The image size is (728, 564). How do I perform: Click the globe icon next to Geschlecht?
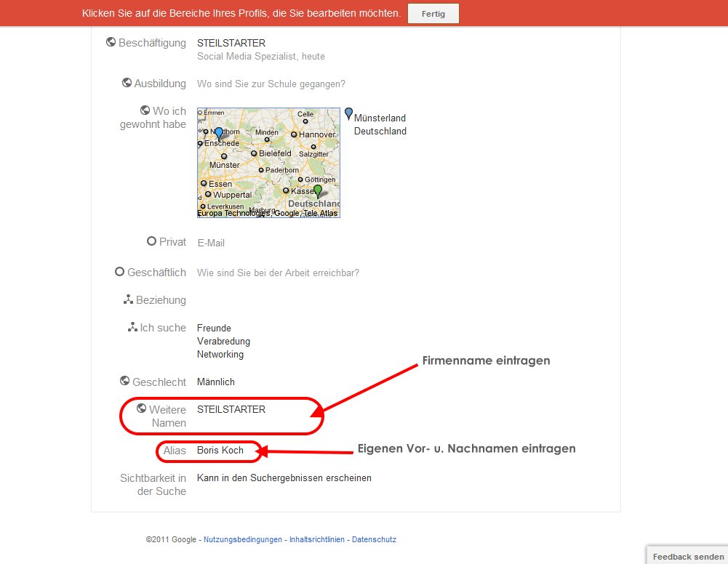click(x=125, y=381)
